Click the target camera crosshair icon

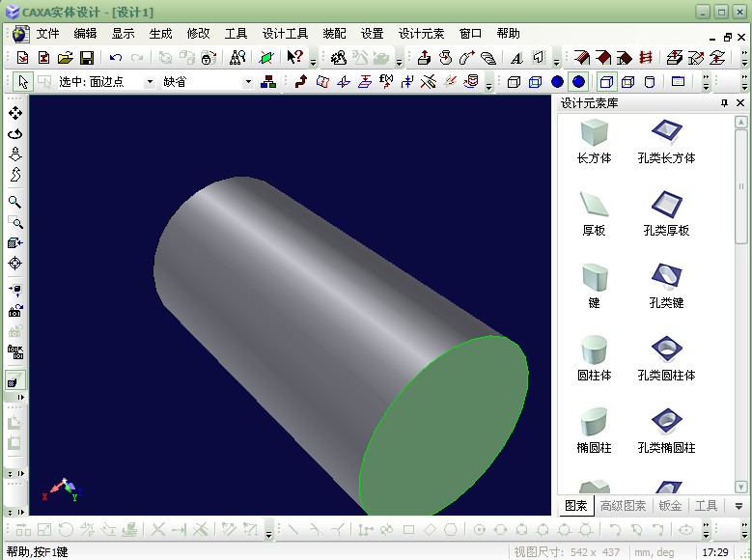[x=15, y=263]
